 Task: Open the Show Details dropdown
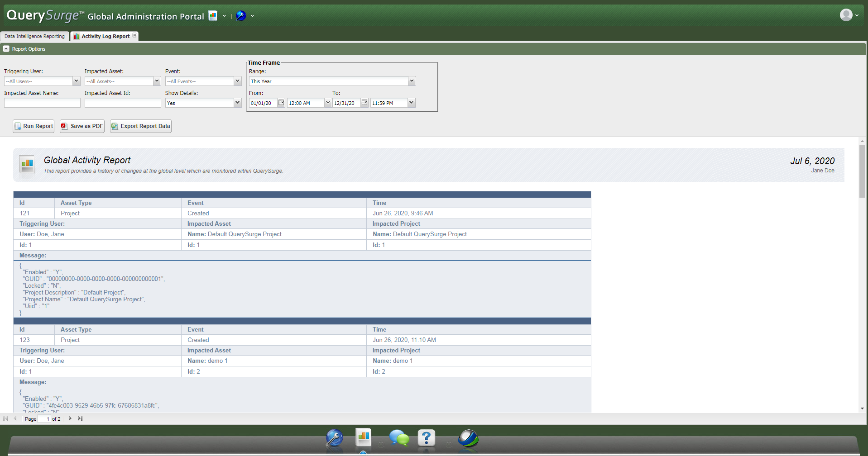[x=237, y=103]
